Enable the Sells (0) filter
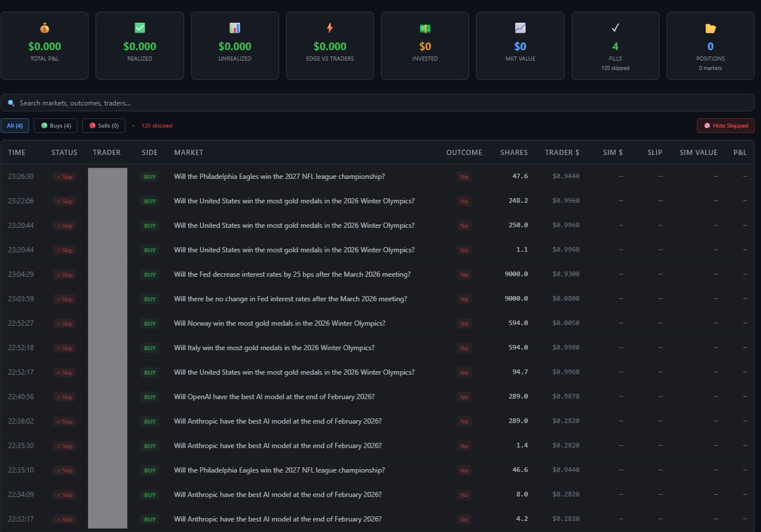 point(103,125)
